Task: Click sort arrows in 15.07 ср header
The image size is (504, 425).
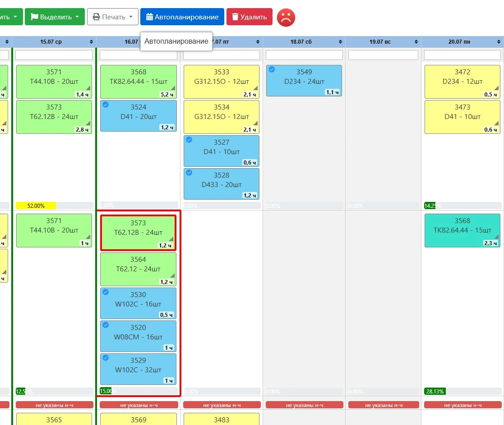Action: tap(91, 42)
